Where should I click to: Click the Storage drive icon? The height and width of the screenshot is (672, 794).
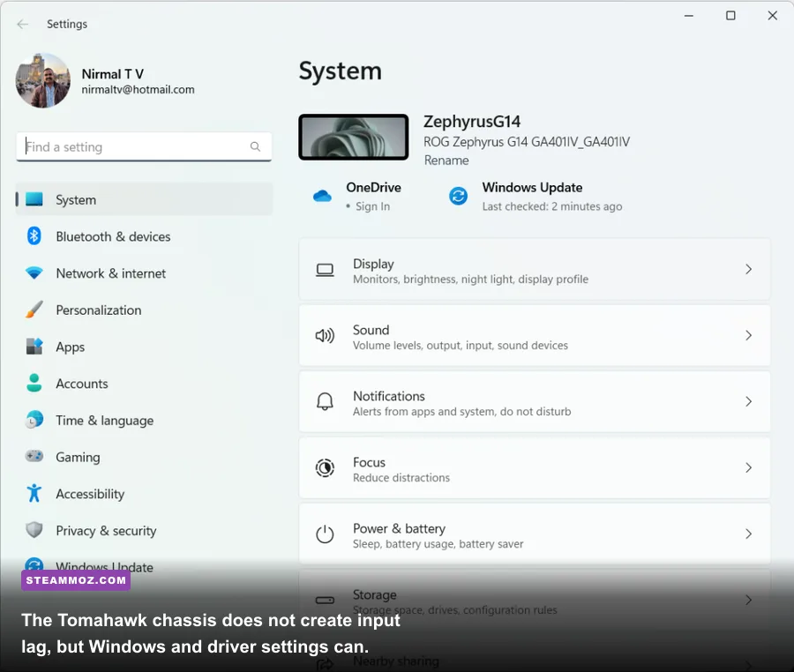pos(325,601)
